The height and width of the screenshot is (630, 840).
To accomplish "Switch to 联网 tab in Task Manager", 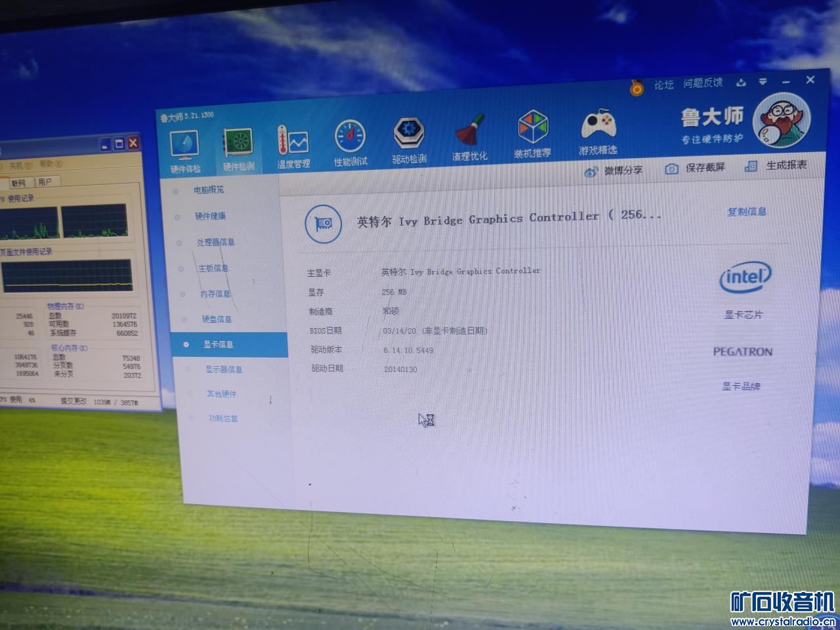I will (x=18, y=183).
